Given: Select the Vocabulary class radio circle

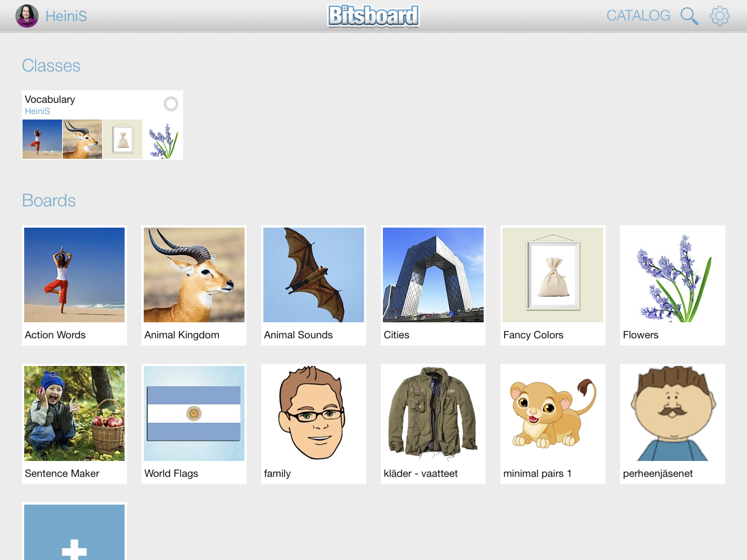Looking at the screenshot, I should pyautogui.click(x=171, y=104).
